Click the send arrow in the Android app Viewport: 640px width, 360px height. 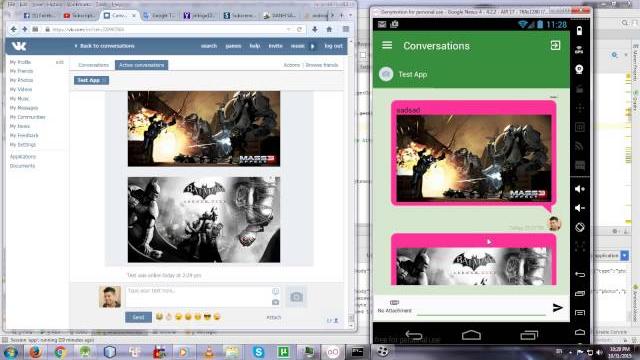click(558, 308)
